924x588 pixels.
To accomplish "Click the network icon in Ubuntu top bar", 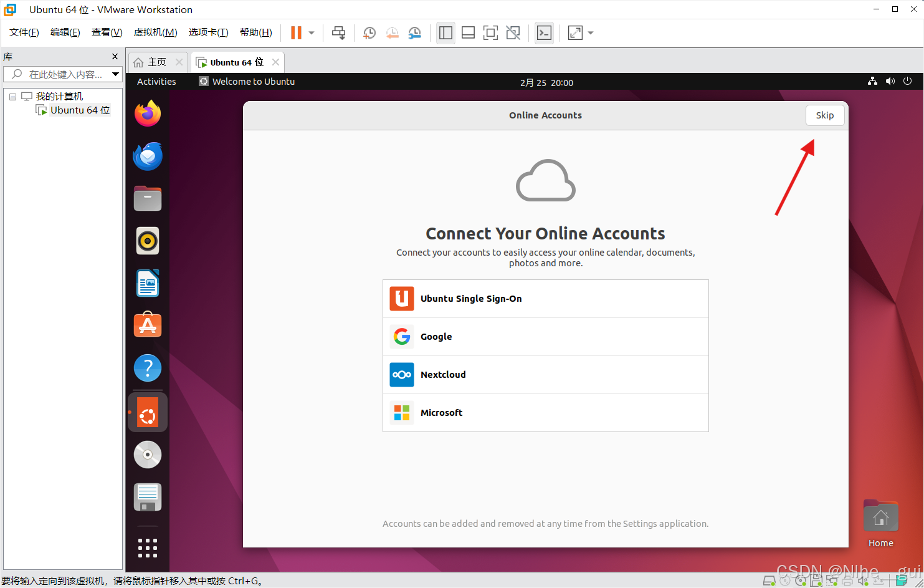I will pos(872,82).
